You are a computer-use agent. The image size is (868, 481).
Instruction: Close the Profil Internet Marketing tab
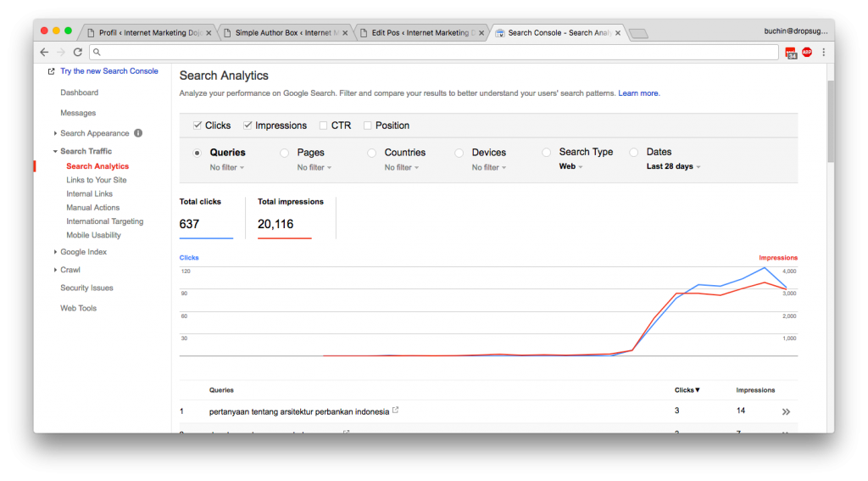point(209,33)
